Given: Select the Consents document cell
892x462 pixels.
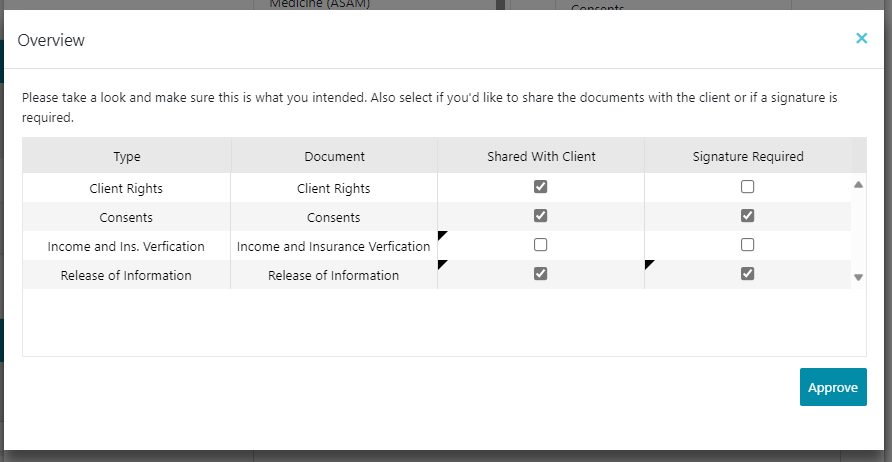Looking at the screenshot, I should click(334, 217).
